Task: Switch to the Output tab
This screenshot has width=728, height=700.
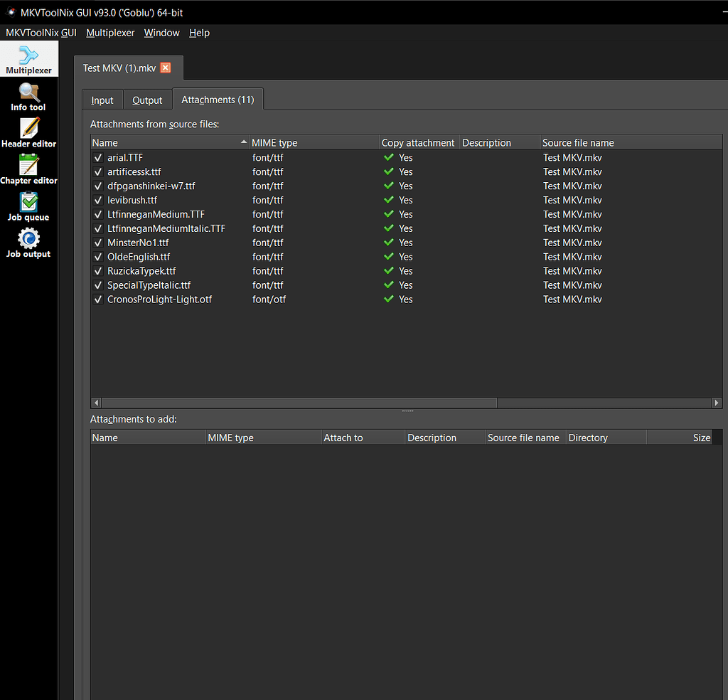Action: pos(147,100)
